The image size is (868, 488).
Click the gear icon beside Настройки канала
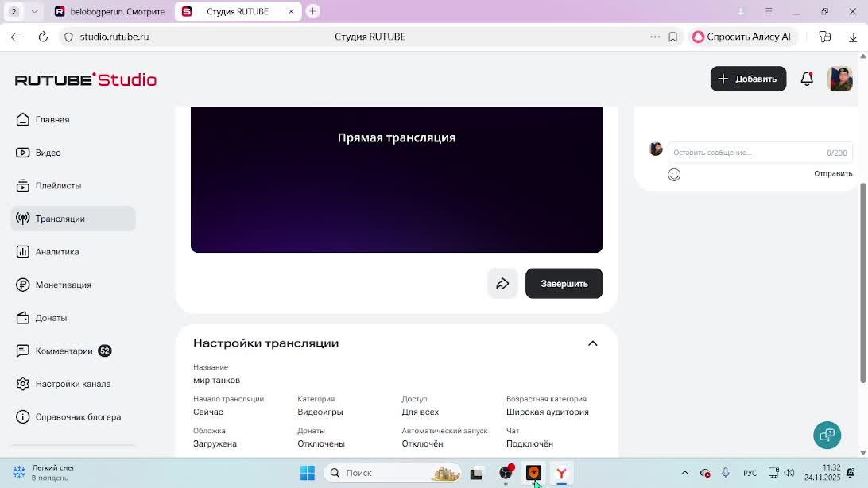(23, 384)
